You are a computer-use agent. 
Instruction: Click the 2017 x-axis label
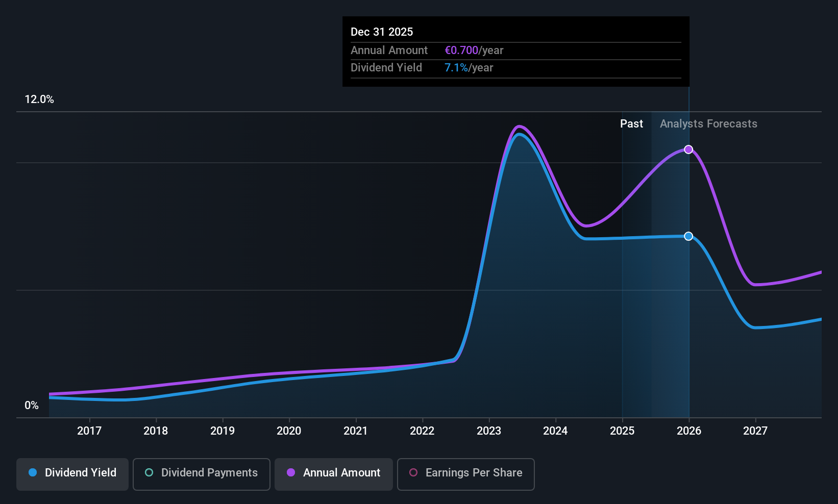tap(89, 431)
